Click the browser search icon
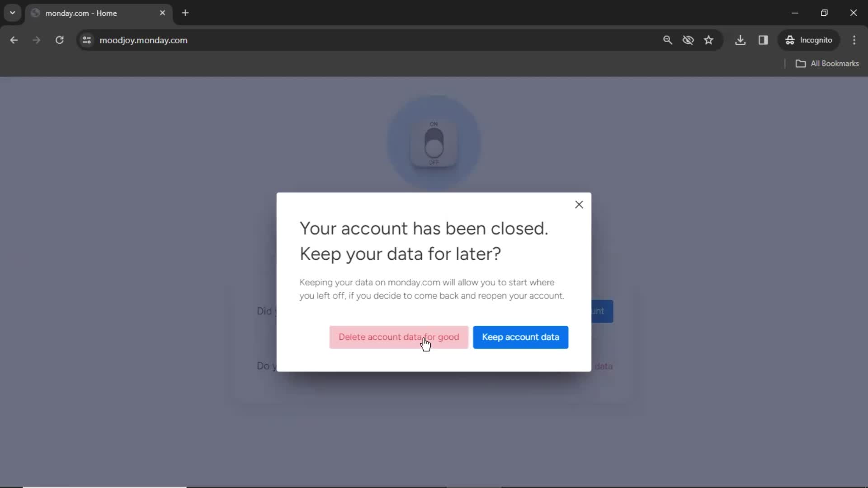This screenshot has height=488, width=868. pyautogui.click(x=668, y=40)
